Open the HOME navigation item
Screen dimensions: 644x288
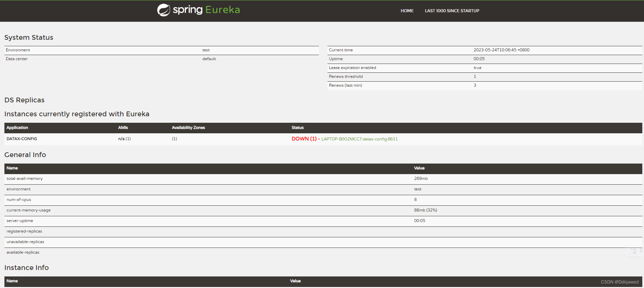tap(407, 11)
